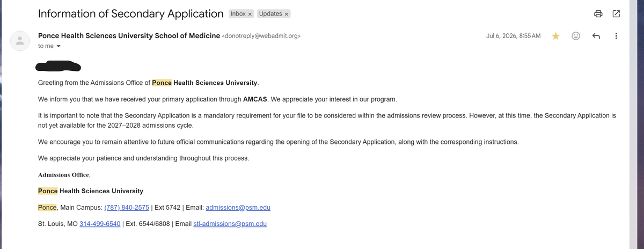Click the sender name Ponce Health Sciences University
The image size is (644, 249).
click(129, 35)
